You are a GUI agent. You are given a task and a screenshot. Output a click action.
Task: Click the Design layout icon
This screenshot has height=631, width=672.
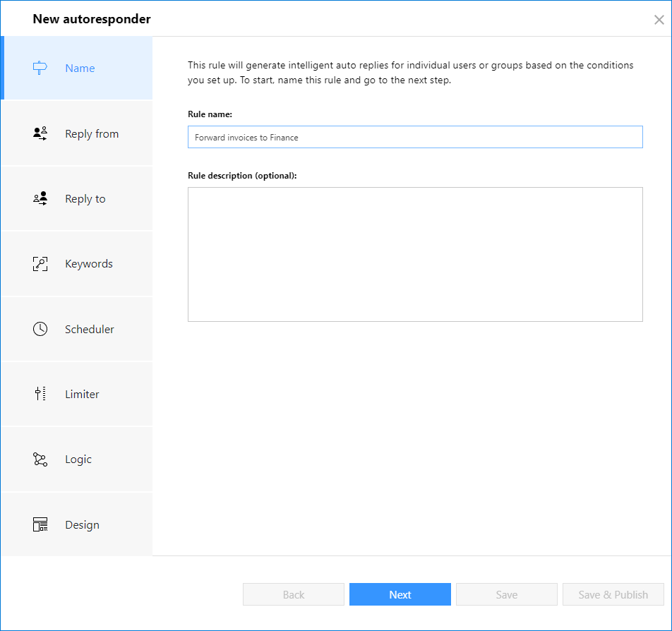click(x=40, y=524)
